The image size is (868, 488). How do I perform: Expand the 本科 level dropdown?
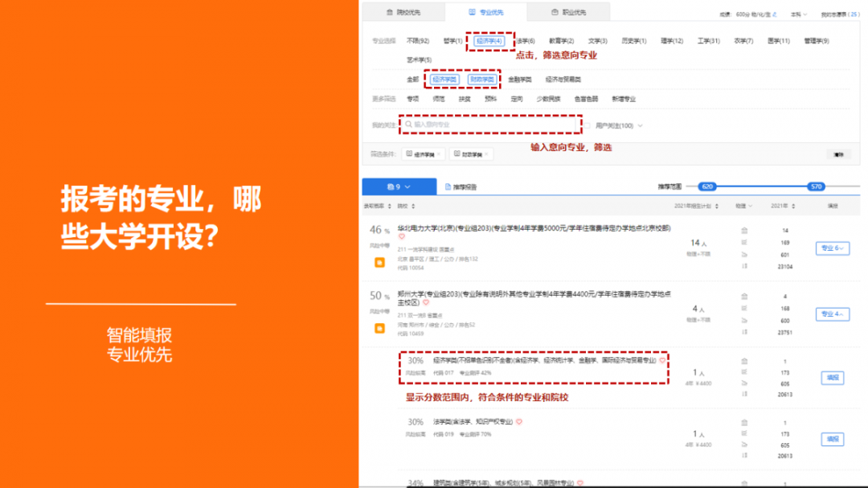[798, 15]
